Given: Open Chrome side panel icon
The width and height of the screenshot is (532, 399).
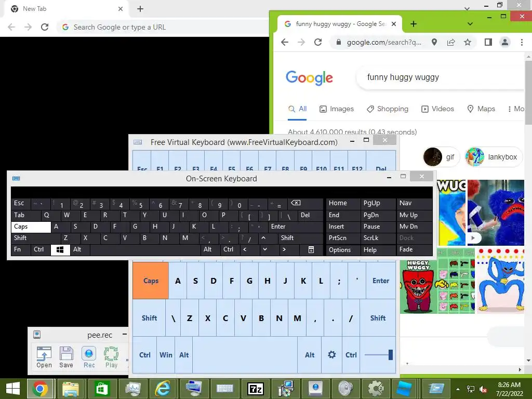Looking at the screenshot, I should [488, 42].
